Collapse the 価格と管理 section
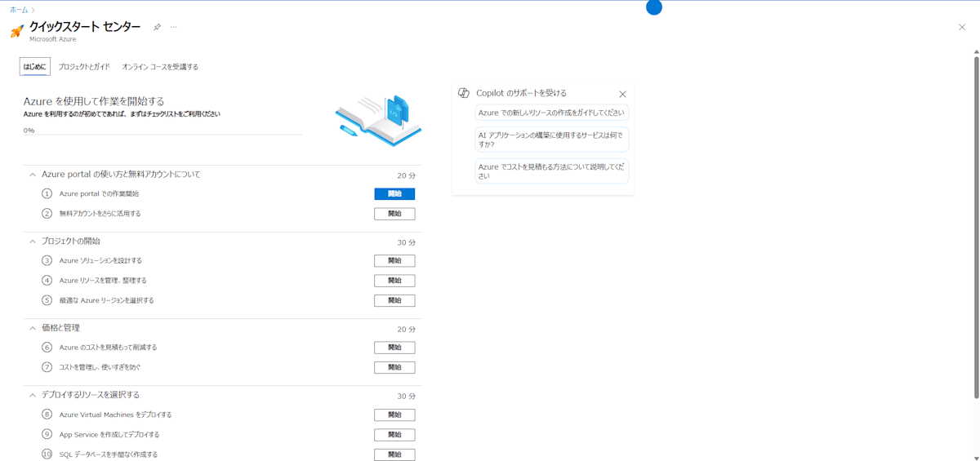The image size is (980, 461). click(x=33, y=328)
